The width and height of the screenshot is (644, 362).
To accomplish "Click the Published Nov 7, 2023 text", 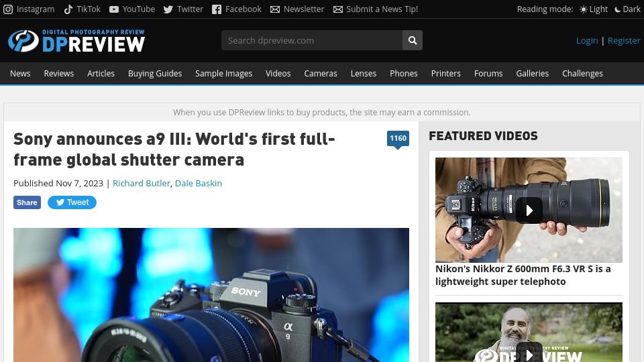I will 58,183.
